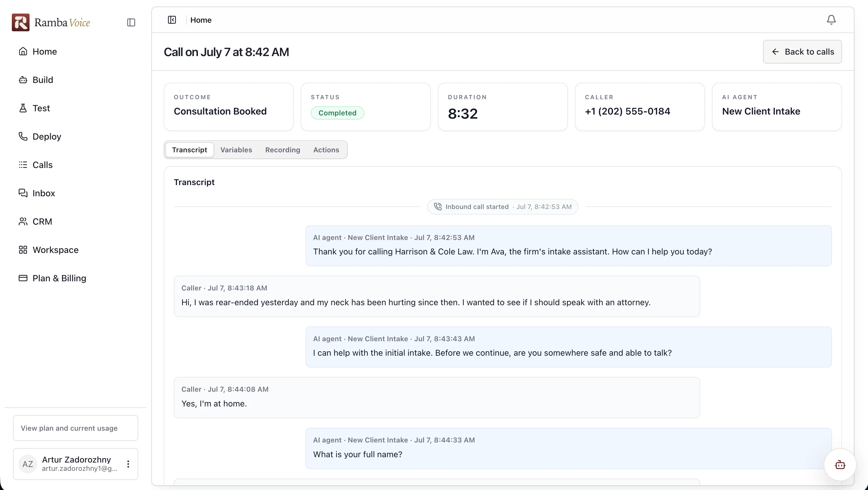Click the call title 'Call on July 7 at 8:42 AM'

click(x=226, y=52)
